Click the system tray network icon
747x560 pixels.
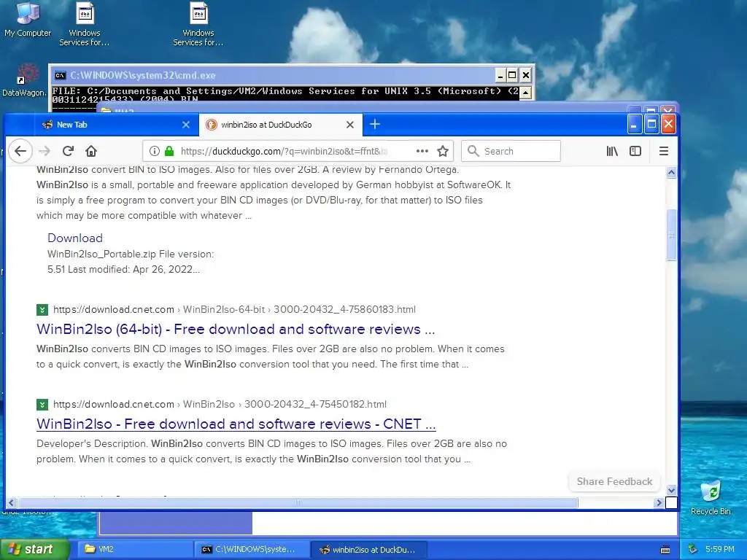pyautogui.click(x=693, y=549)
